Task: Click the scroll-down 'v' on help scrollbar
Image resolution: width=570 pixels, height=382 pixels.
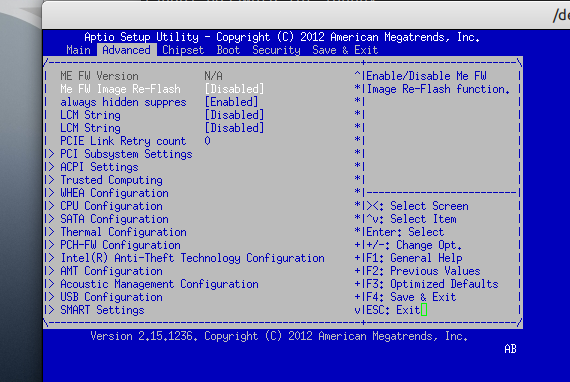Action: [x=357, y=310]
